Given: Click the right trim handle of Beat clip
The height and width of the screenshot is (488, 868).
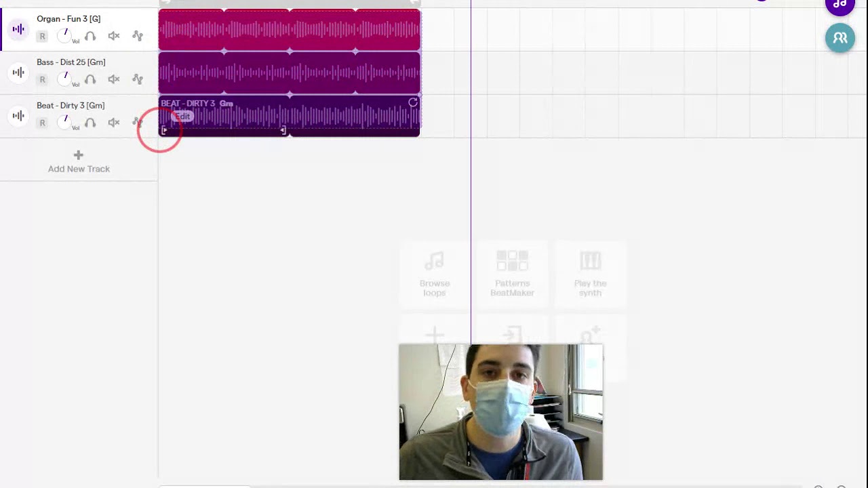Looking at the screenshot, I should click(x=283, y=130).
